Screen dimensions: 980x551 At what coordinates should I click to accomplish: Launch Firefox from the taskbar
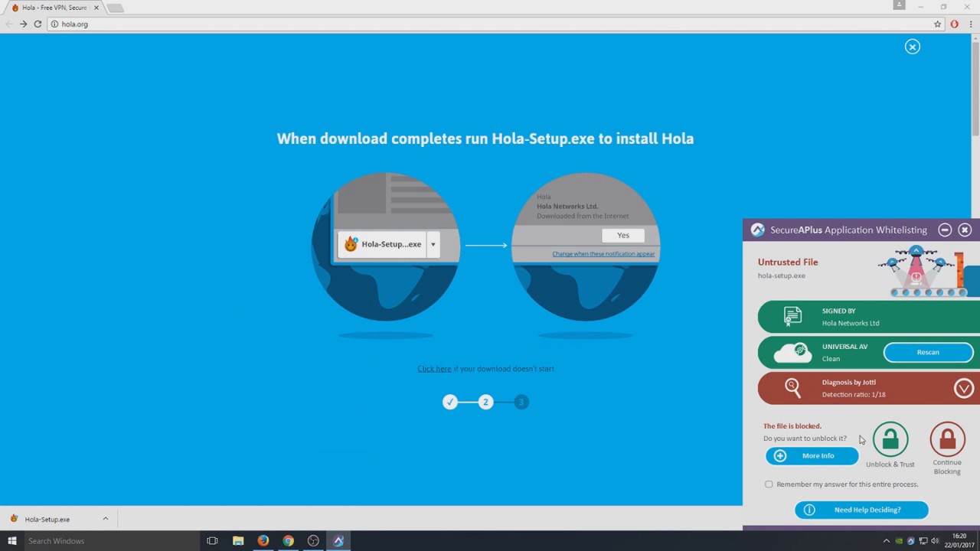[x=263, y=540]
